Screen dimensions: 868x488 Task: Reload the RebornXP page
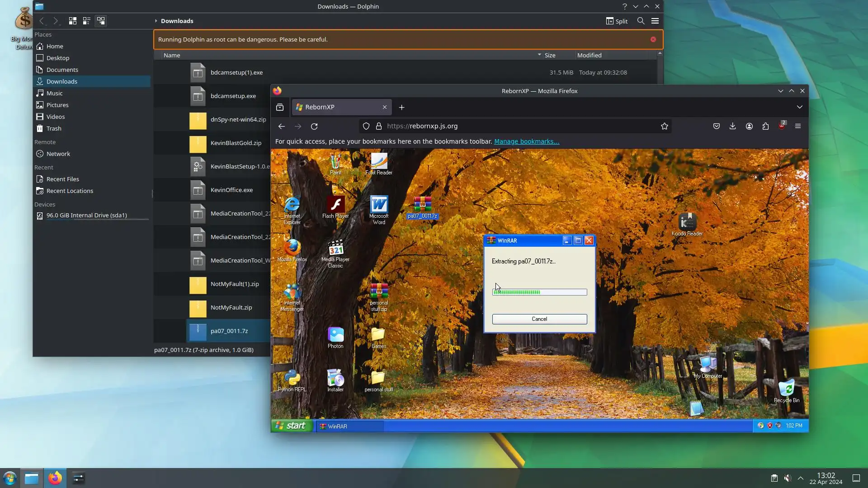pyautogui.click(x=314, y=126)
